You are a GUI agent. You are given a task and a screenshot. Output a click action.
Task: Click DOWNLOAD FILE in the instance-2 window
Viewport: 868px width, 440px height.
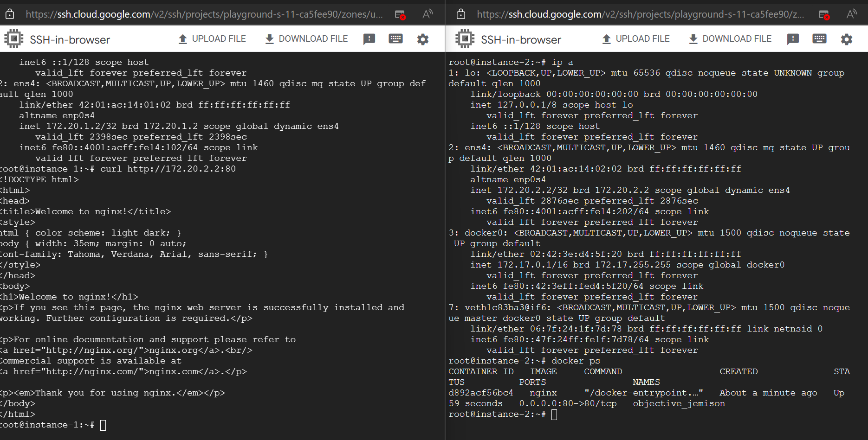pos(736,38)
